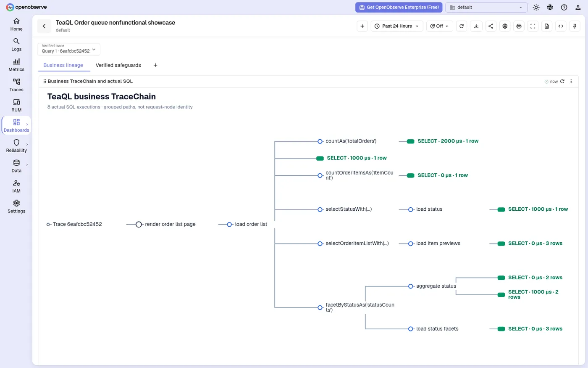Enter fullscreen mode for dashboard
Screen dimensions: 588x368
pyautogui.click(x=533, y=26)
